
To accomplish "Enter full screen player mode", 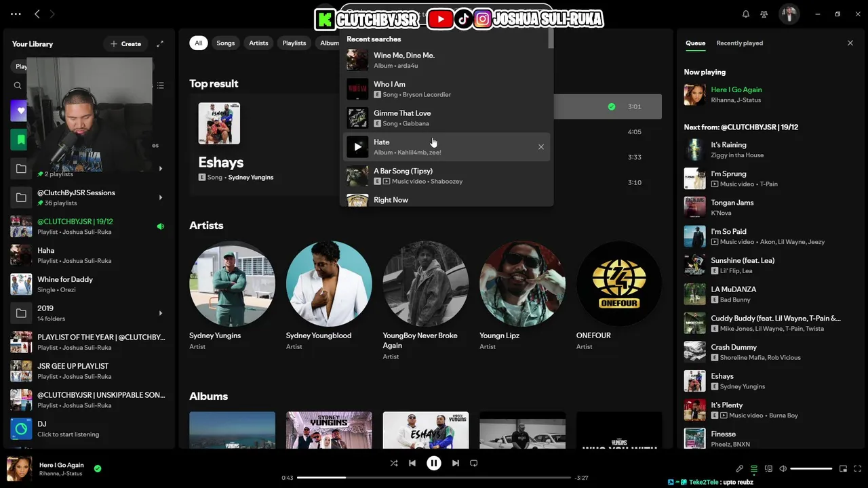I will [x=858, y=468].
